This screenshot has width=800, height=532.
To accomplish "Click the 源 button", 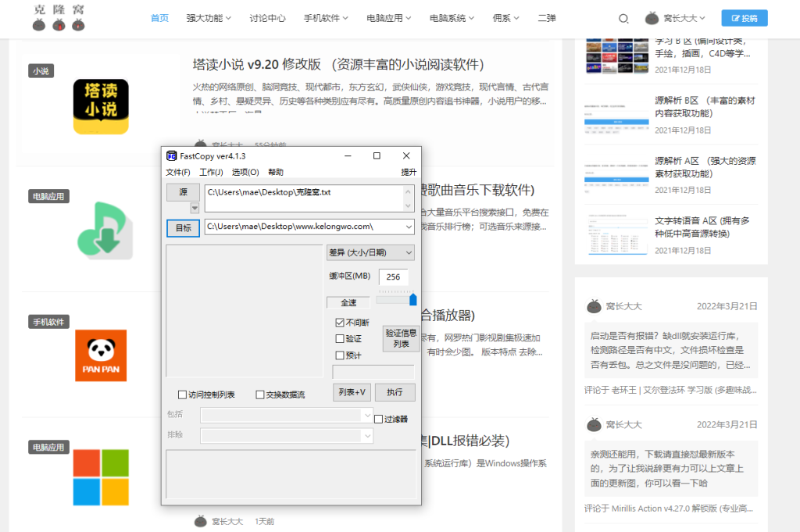I will 183,192.
